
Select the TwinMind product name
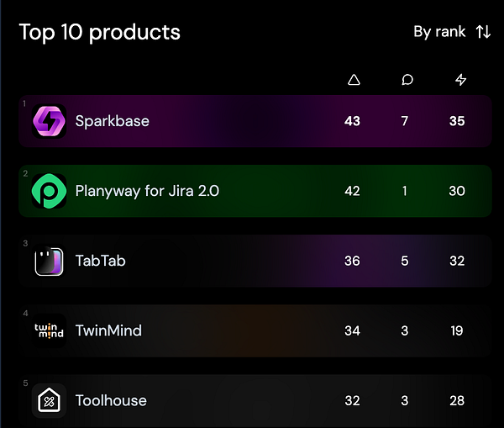pyautogui.click(x=108, y=330)
